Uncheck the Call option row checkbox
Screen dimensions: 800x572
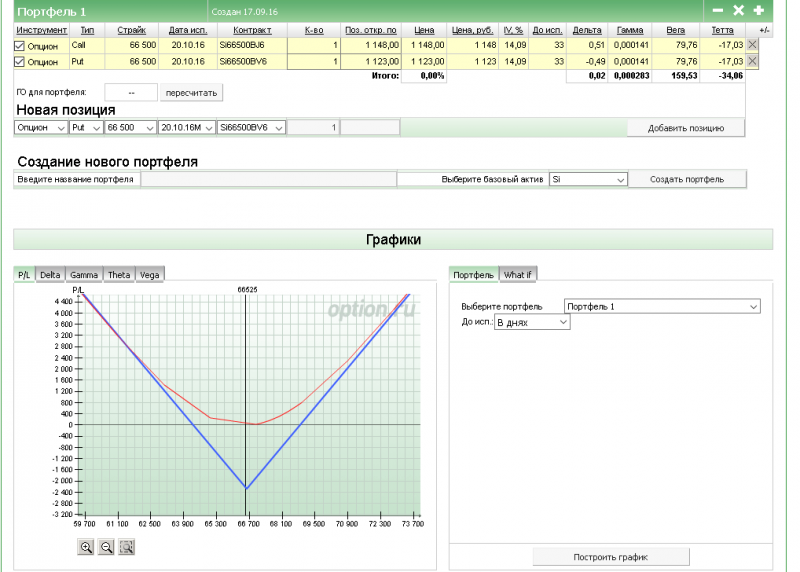point(20,45)
